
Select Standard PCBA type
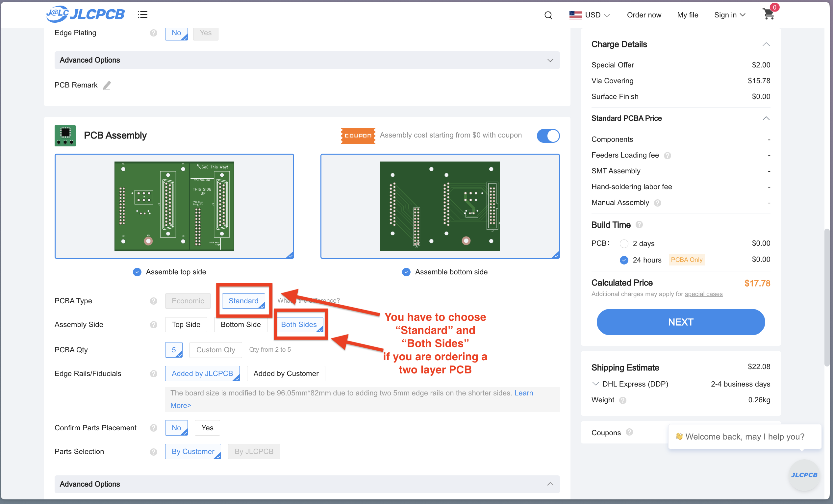click(243, 301)
